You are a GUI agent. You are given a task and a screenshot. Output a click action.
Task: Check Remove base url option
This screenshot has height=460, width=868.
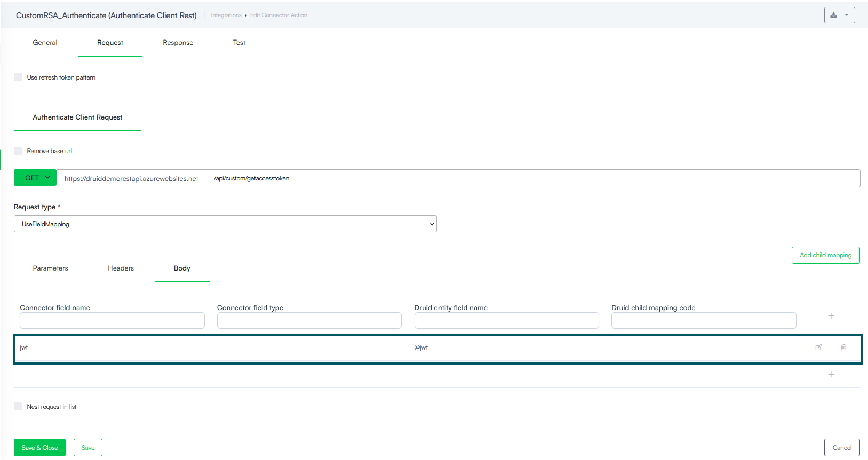(18, 151)
